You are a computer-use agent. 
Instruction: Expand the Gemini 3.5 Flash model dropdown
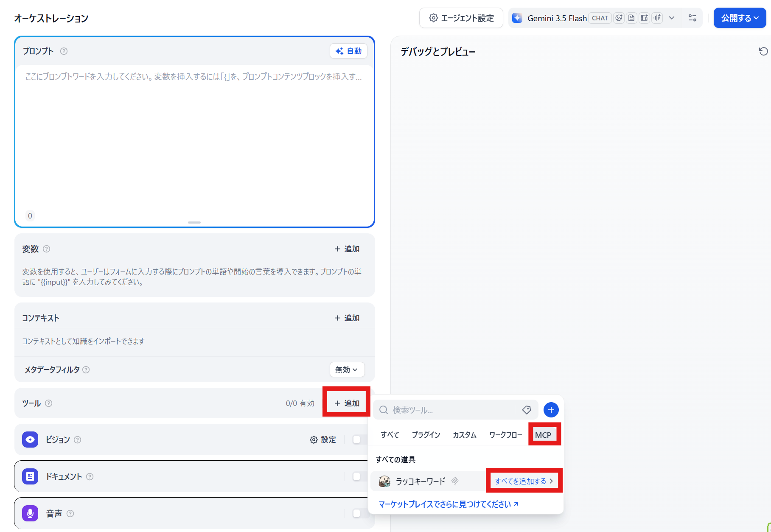pos(672,18)
